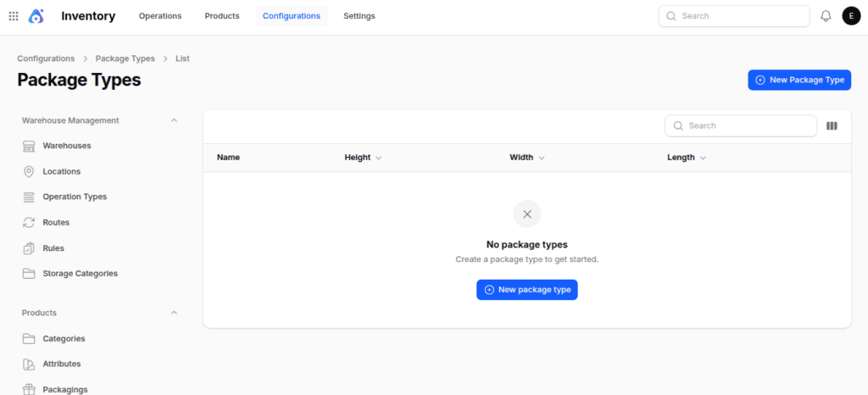Open the Configurations menu

[292, 16]
